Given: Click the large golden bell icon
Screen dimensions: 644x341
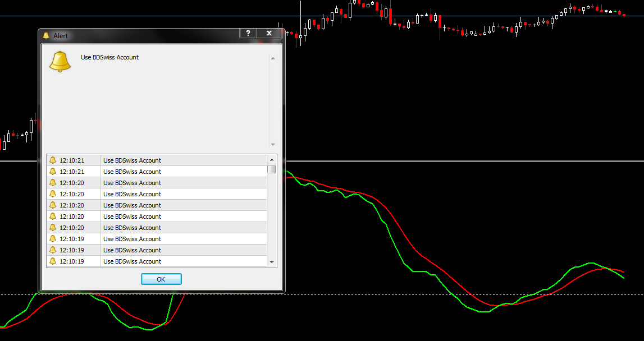Looking at the screenshot, I should click(60, 61).
